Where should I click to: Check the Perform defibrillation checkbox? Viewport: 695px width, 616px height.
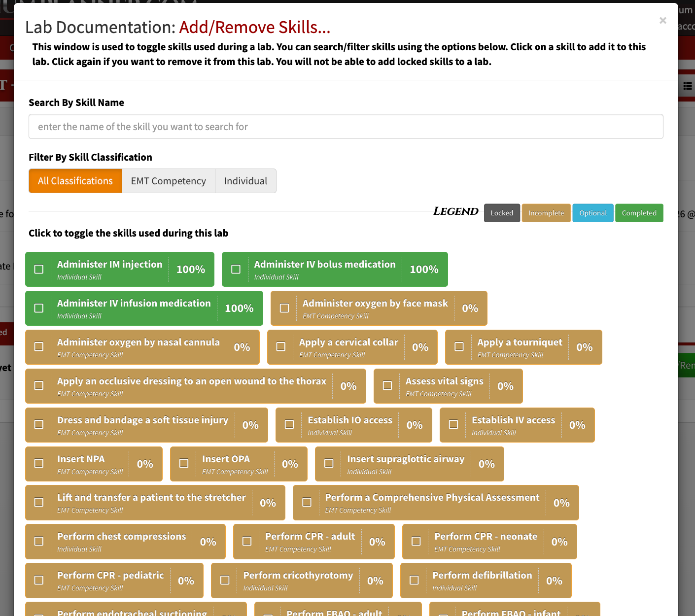pyautogui.click(x=414, y=581)
